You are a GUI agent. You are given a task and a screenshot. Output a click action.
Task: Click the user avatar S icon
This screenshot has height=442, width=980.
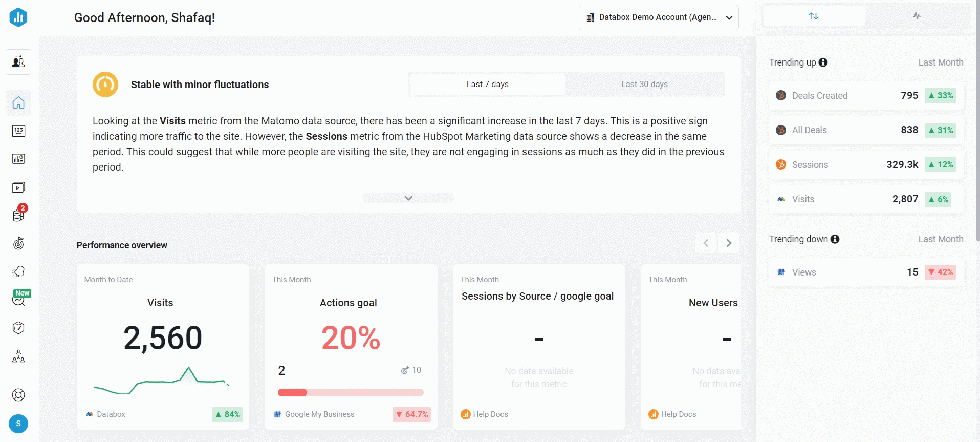tap(18, 424)
